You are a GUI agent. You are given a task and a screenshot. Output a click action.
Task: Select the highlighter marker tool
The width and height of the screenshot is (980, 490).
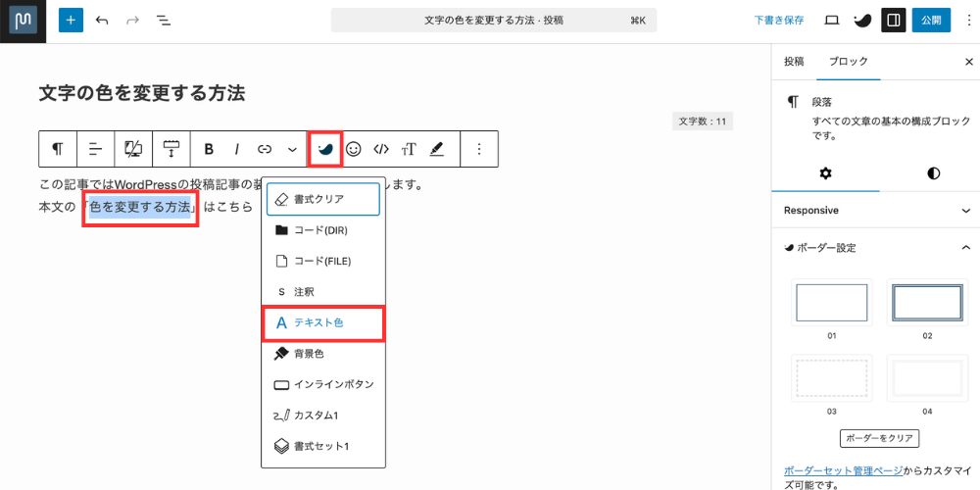pos(437,149)
